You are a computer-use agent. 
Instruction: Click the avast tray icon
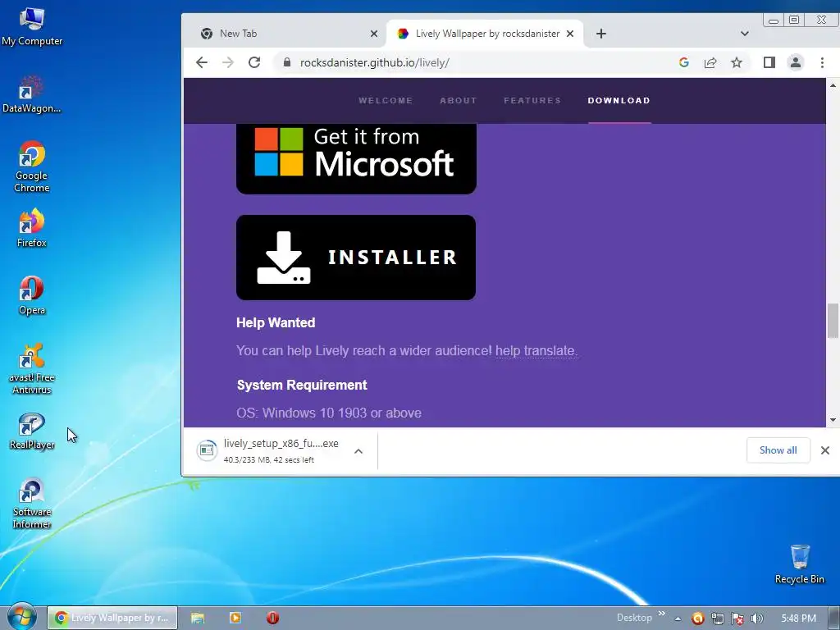pos(697,619)
